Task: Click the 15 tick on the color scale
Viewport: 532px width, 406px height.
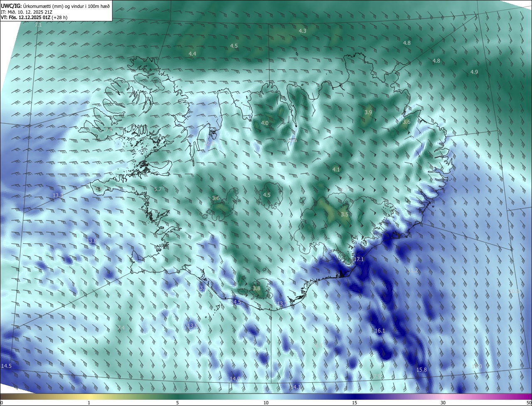Action: click(x=355, y=403)
